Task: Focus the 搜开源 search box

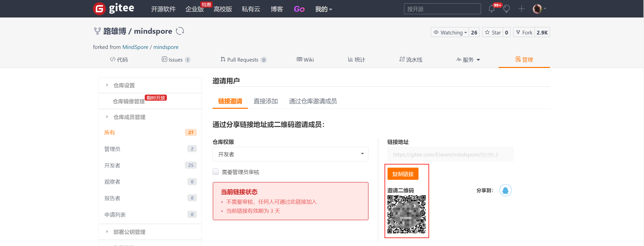Action: point(442,9)
